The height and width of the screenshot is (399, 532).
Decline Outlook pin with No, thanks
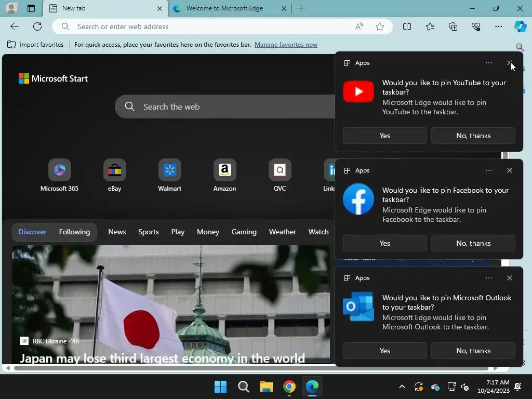[x=473, y=351]
